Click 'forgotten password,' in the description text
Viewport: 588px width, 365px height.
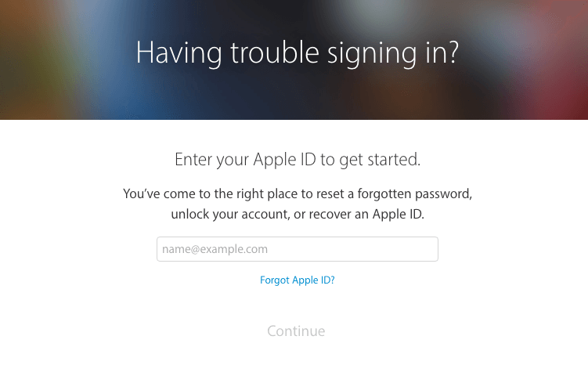415,194
